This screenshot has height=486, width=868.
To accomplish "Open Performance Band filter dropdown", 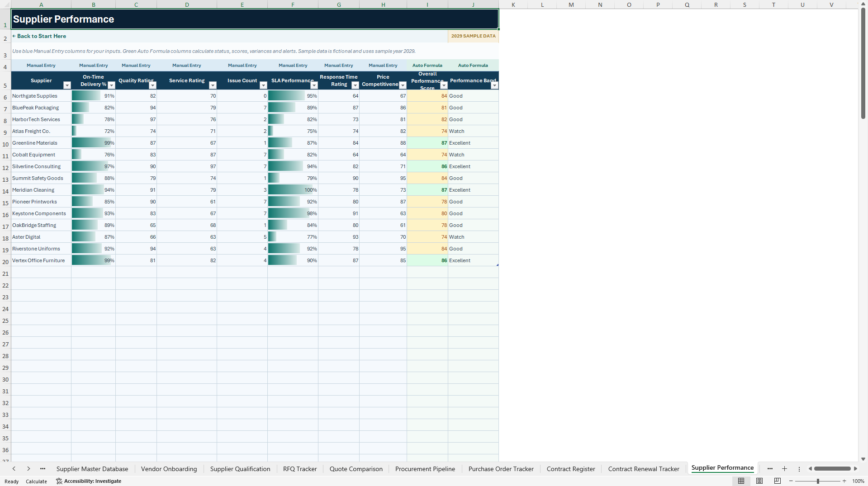I will tap(494, 85).
